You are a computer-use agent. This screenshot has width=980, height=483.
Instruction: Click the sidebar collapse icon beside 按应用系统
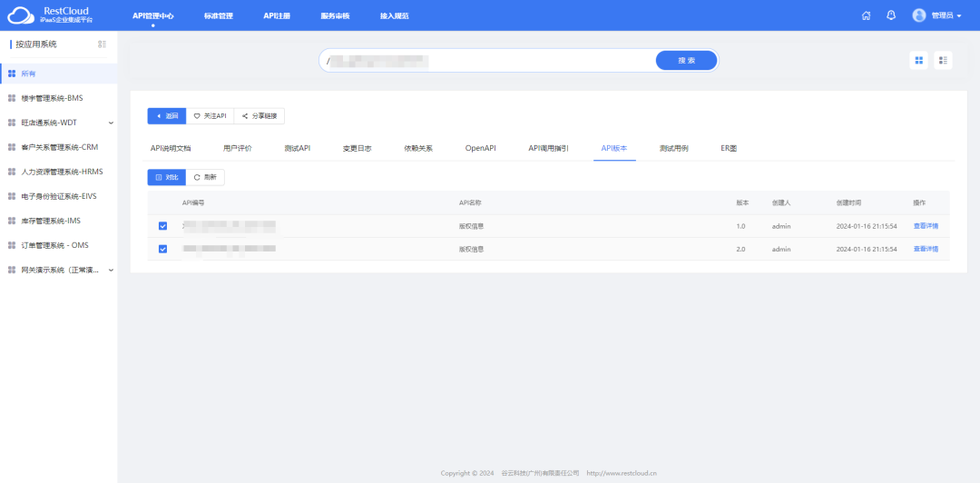point(102,44)
